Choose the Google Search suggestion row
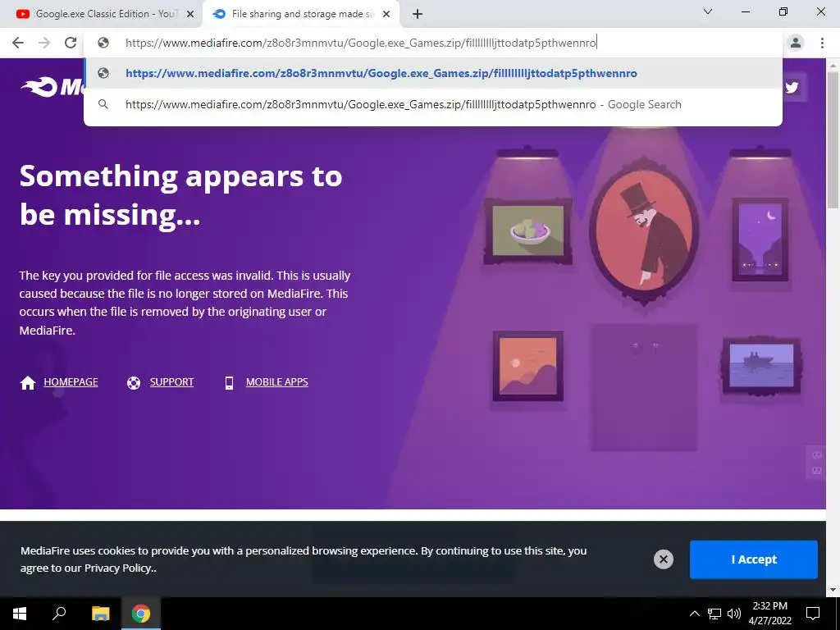 point(433,104)
